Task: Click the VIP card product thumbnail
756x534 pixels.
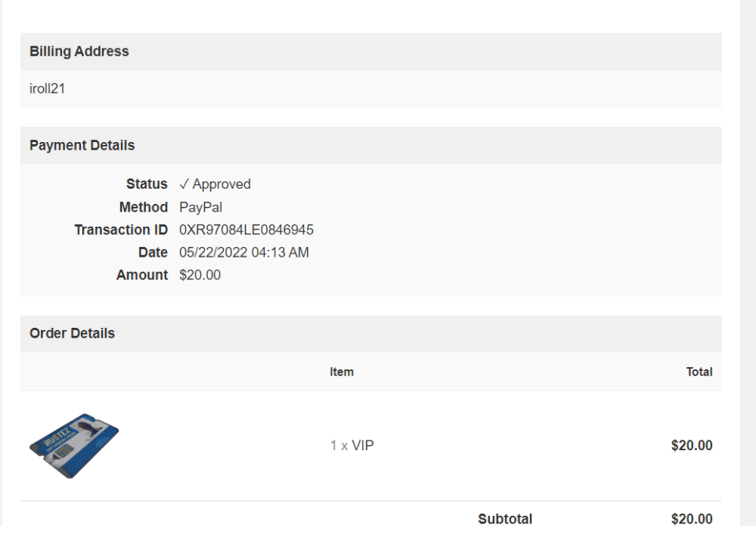Action: pos(74,446)
